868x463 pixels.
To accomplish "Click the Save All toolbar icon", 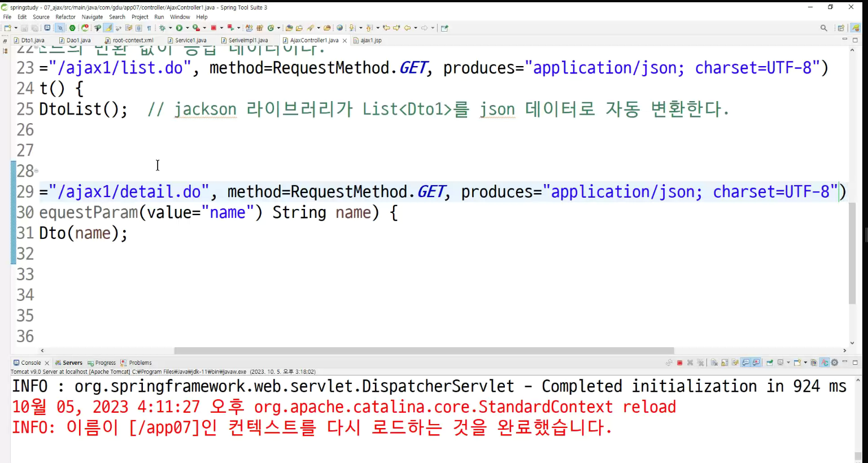I will pyautogui.click(x=34, y=28).
